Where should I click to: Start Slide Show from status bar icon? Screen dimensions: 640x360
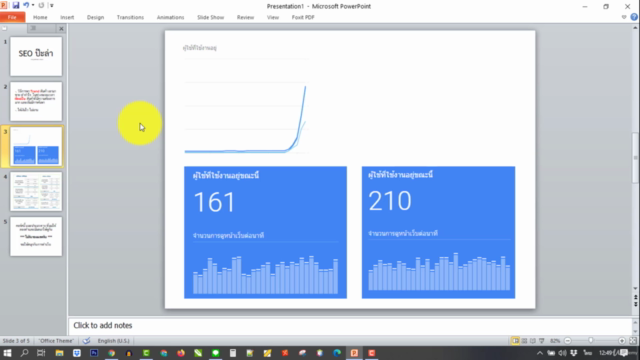point(542,340)
